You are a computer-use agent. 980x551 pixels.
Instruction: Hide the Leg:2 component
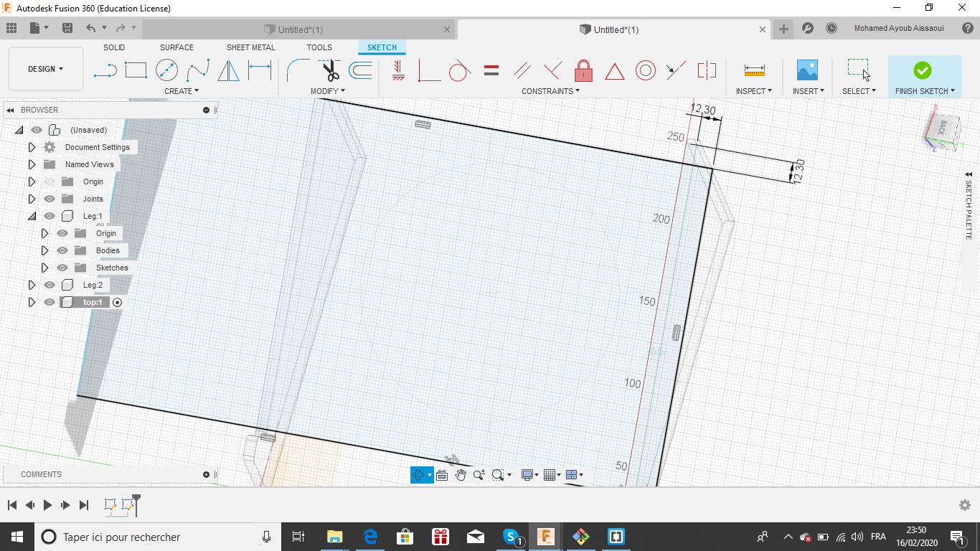[x=50, y=285]
